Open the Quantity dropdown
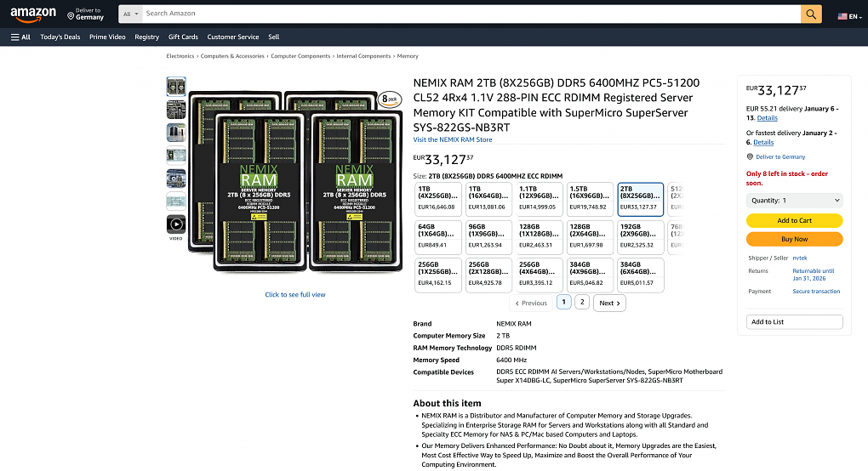 pos(794,200)
